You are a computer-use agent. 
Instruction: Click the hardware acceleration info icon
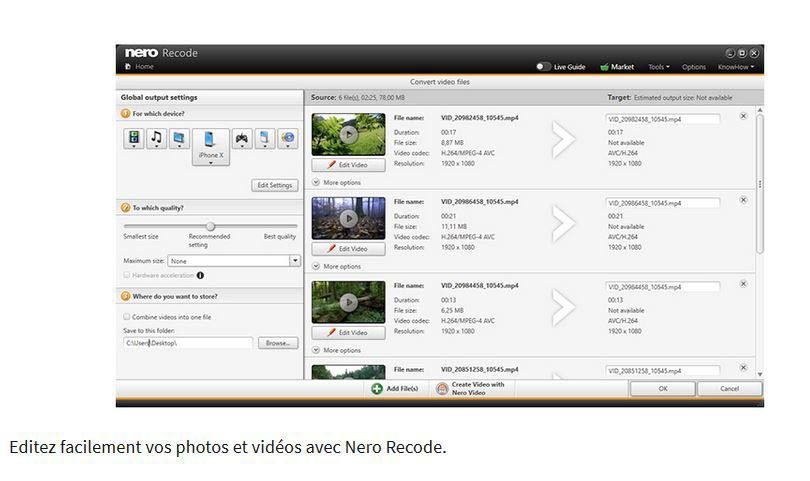point(200,275)
